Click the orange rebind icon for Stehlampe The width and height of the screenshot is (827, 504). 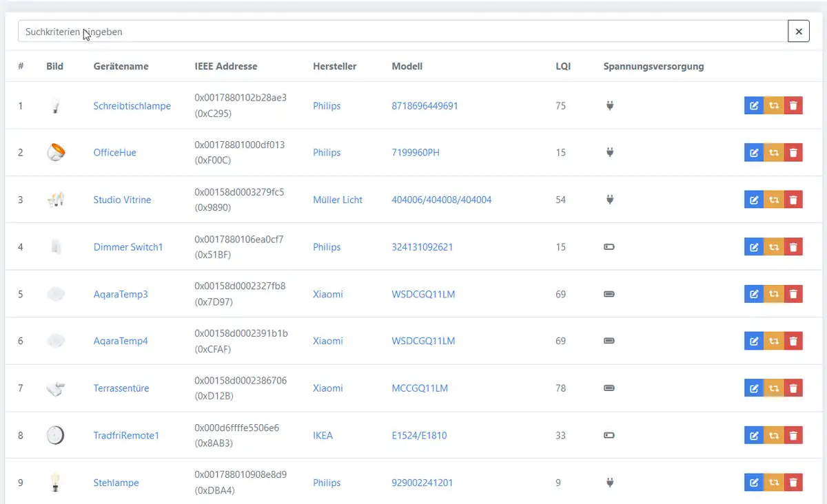click(774, 483)
